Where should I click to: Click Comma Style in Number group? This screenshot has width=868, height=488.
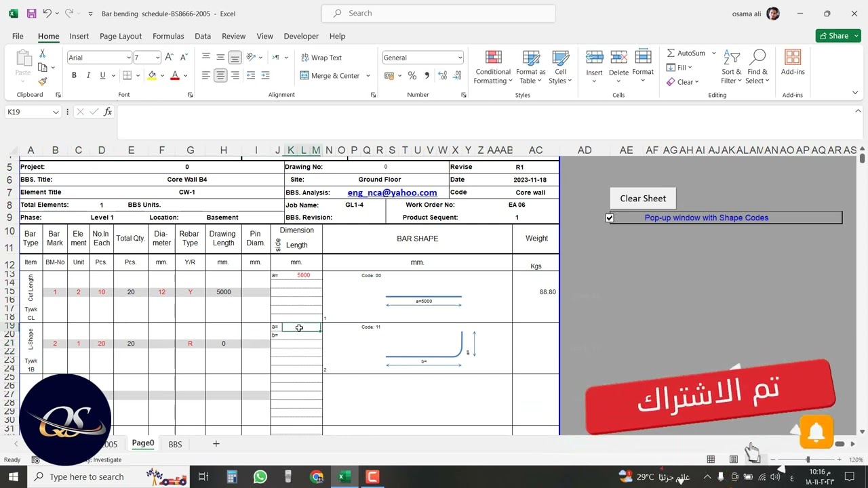[427, 75]
